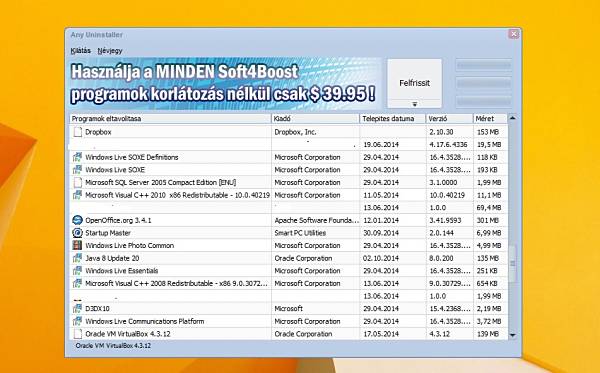600x373 pixels.
Task: Select Windows Live Photo Common entry
Action: coord(129,246)
